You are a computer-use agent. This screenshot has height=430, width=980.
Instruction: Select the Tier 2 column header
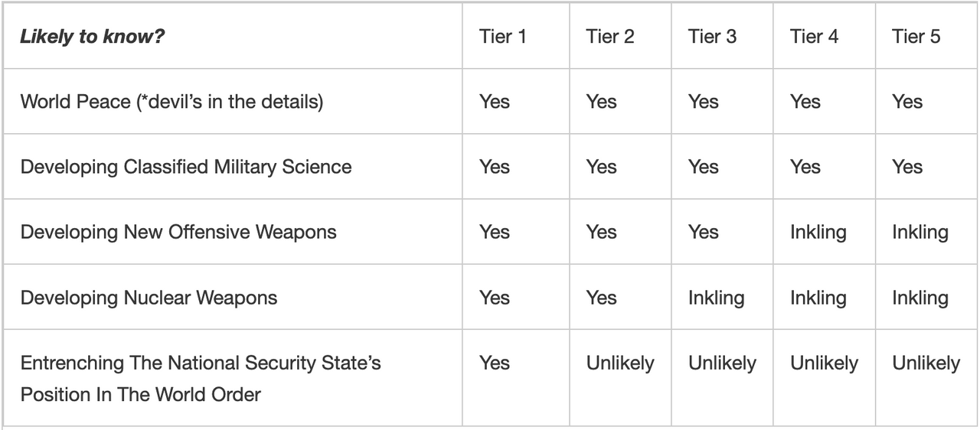(610, 37)
